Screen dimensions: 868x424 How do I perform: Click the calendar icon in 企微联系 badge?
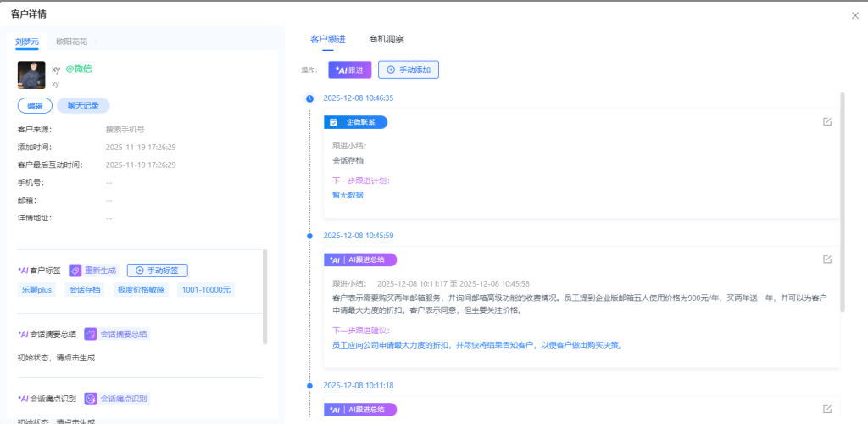(334, 122)
